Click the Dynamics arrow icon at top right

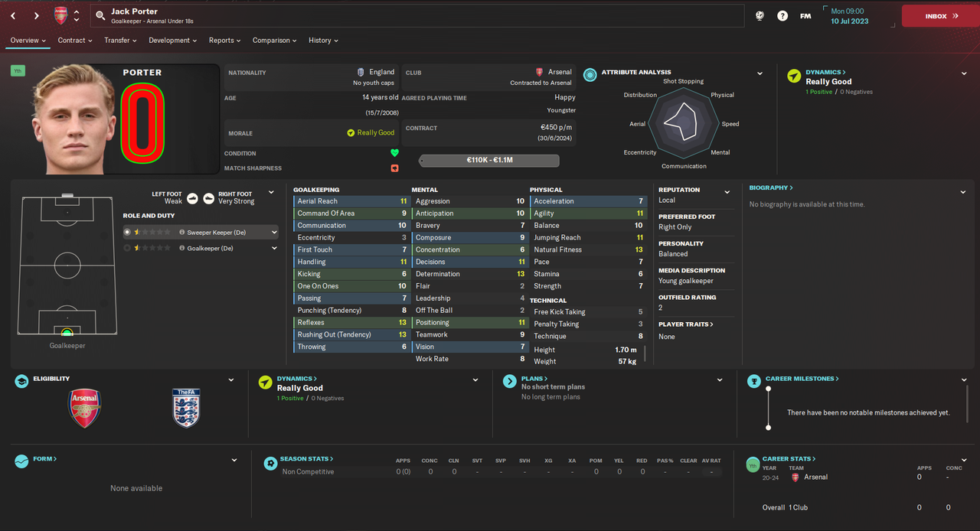(794, 76)
